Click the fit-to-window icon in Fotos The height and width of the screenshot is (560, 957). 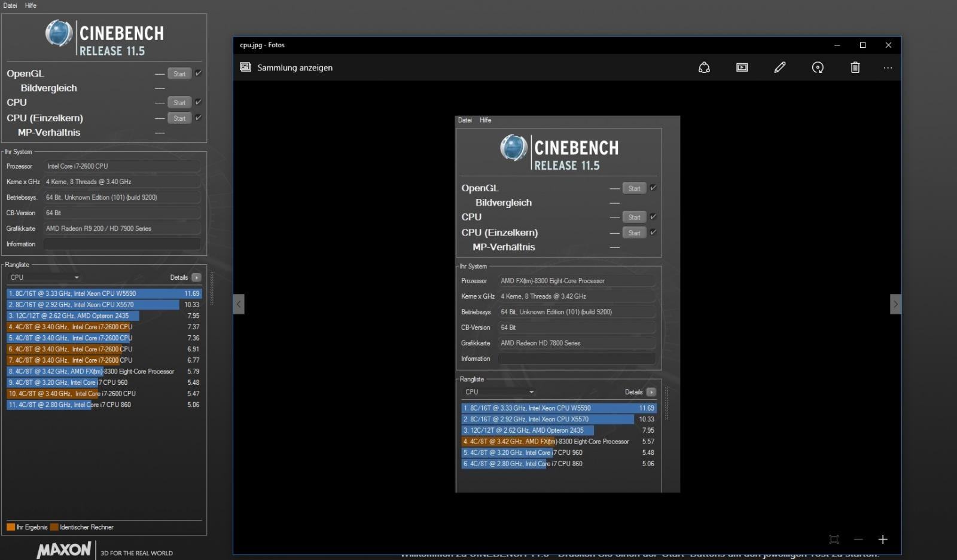tap(834, 540)
